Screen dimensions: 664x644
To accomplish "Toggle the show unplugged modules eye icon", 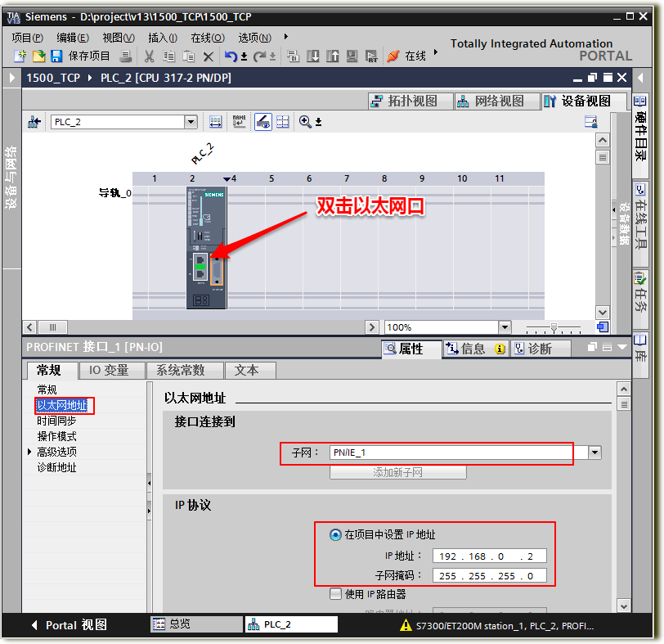I will pyautogui.click(x=263, y=122).
